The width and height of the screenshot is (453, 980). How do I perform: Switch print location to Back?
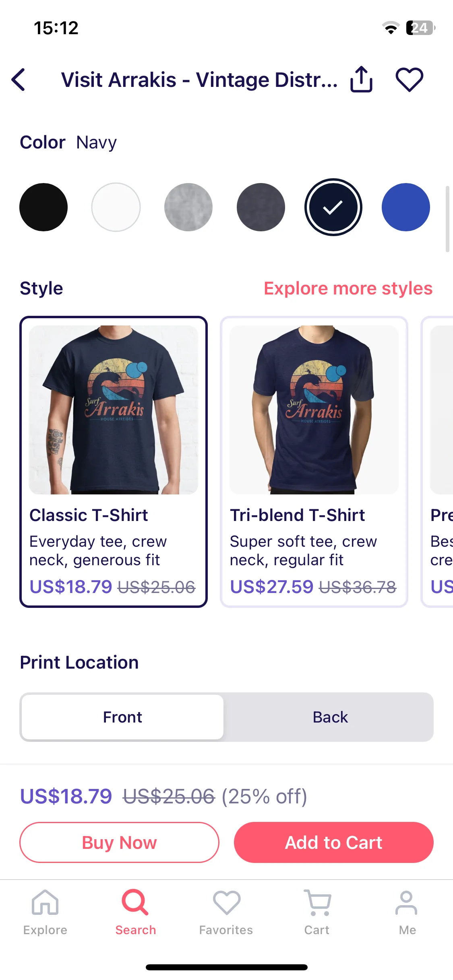330,717
